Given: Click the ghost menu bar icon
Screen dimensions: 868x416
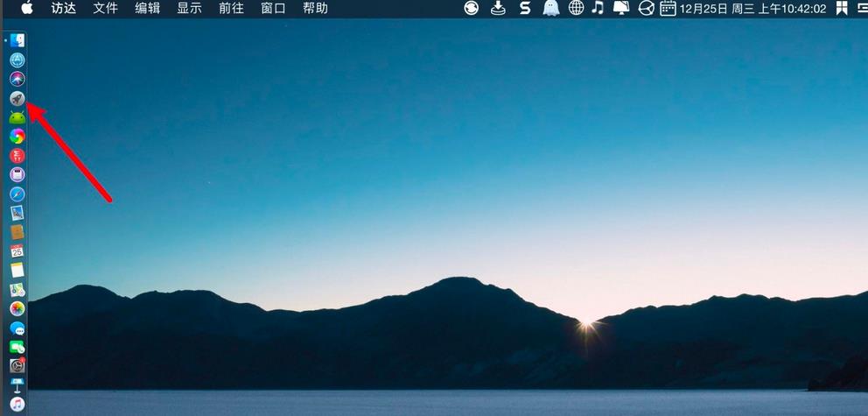Looking at the screenshot, I should point(550,8).
